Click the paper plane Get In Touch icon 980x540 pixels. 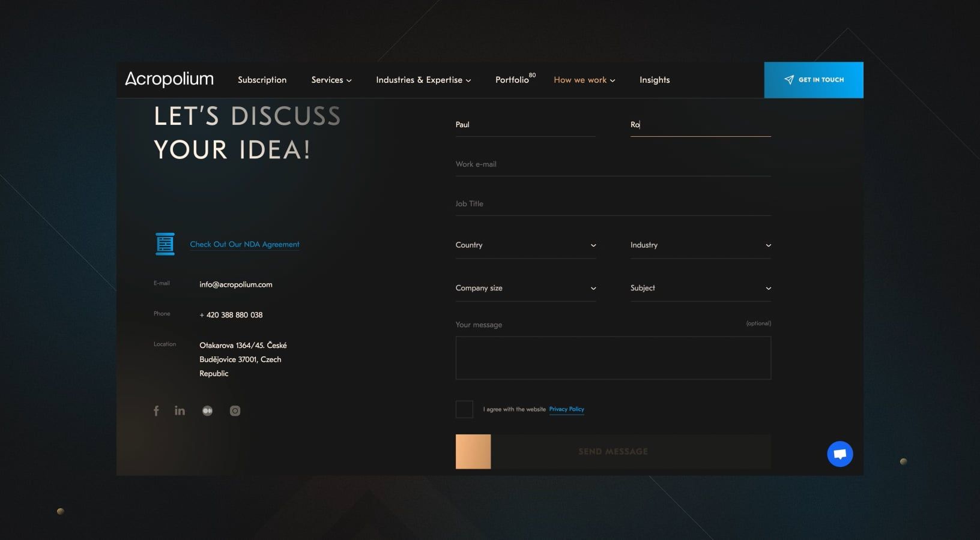[789, 80]
